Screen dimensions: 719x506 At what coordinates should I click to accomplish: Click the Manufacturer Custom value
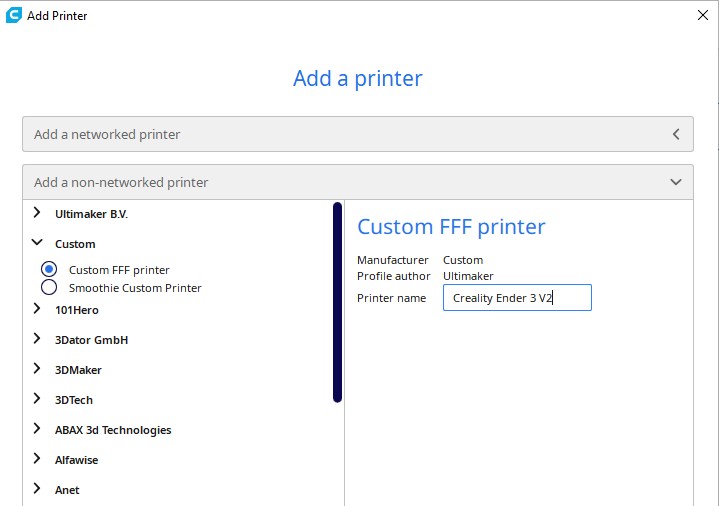(463, 260)
